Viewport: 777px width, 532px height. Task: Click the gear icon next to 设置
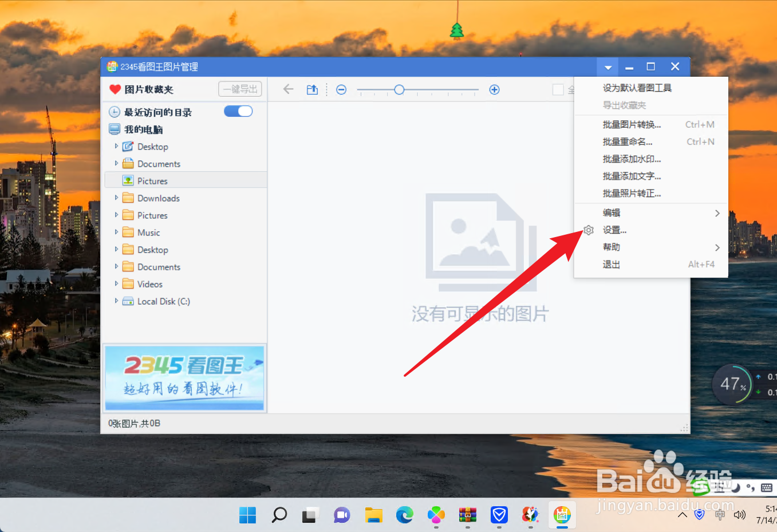[x=589, y=230]
